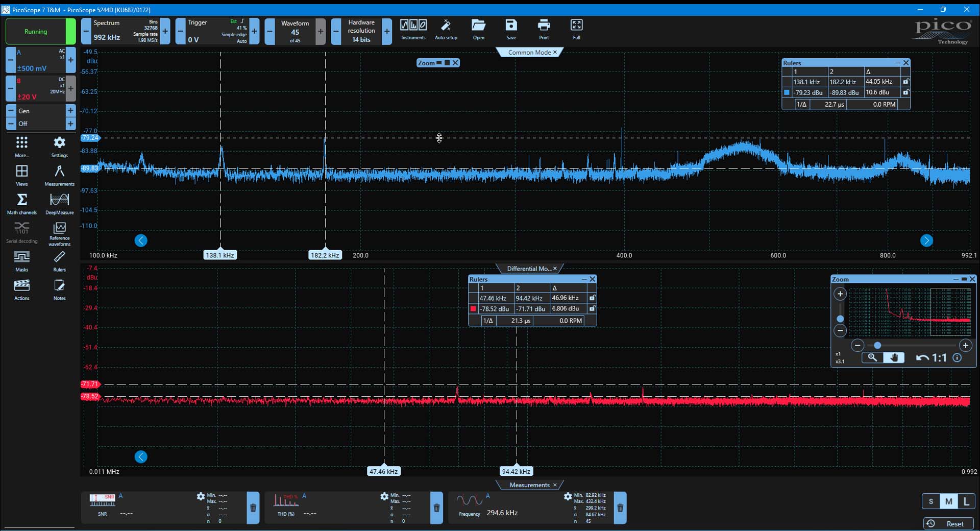This screenshot has height=531, width=980.
Task: Open settings for the SNR measurement
Action: tap(201, 496)
